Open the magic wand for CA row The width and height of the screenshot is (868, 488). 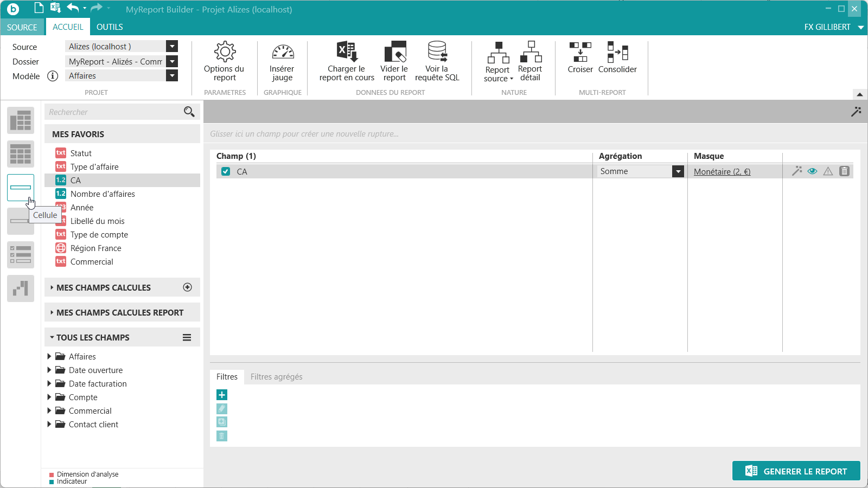pos(796,171)
